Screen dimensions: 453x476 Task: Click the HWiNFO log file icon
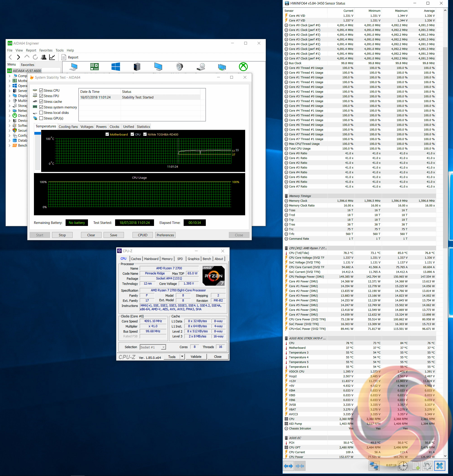pos(415,466)
